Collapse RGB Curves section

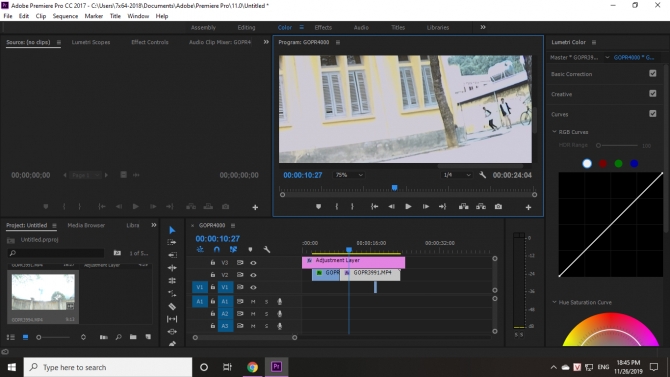pyautogui.click(x=555, y=132)
